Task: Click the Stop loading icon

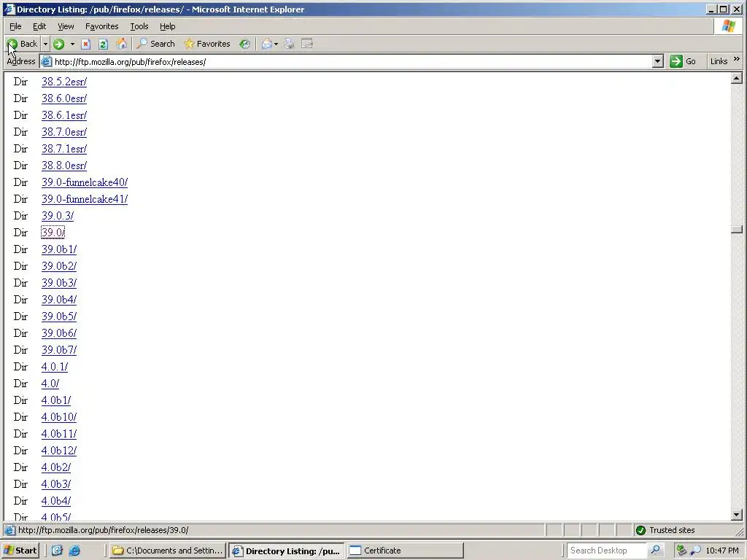Action: click(x=86, y=44)
